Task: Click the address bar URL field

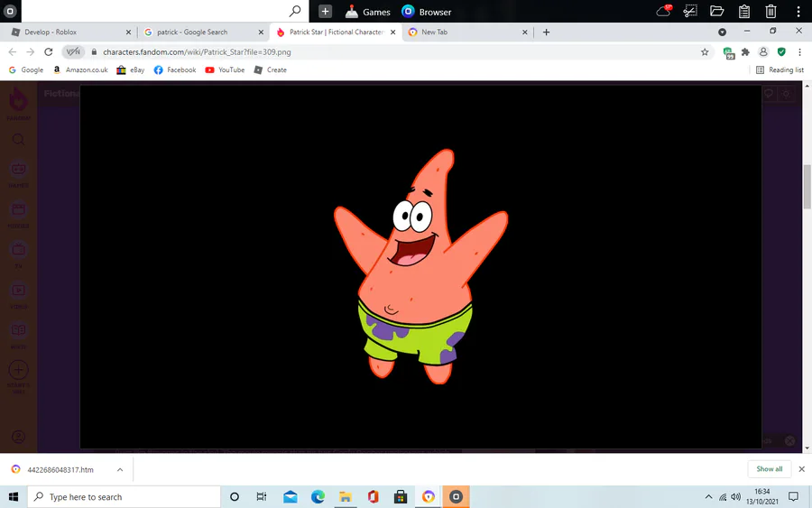Action: pos(393,51)
